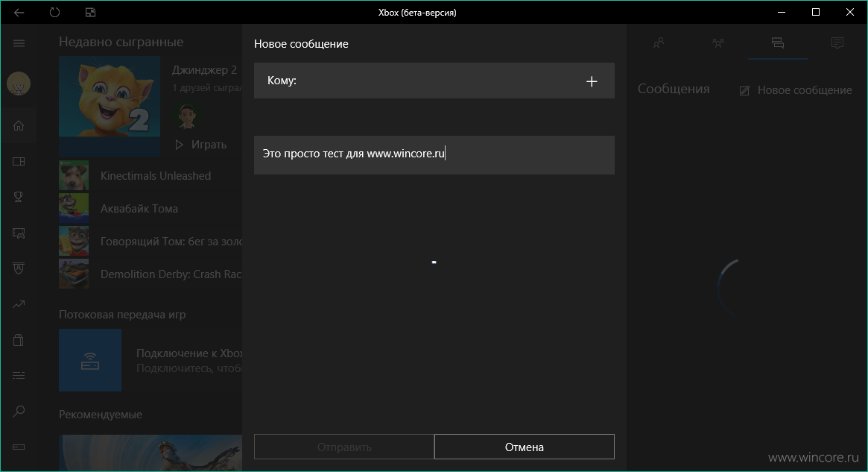
Task: Switch to Parties tab icon
Action: click(x=718, y=43)
